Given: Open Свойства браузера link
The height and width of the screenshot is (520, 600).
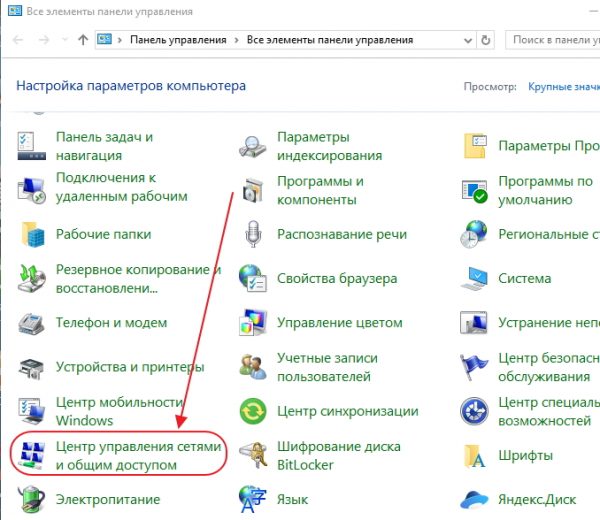Looking at the screenshot, I should [x=337, y=278].
